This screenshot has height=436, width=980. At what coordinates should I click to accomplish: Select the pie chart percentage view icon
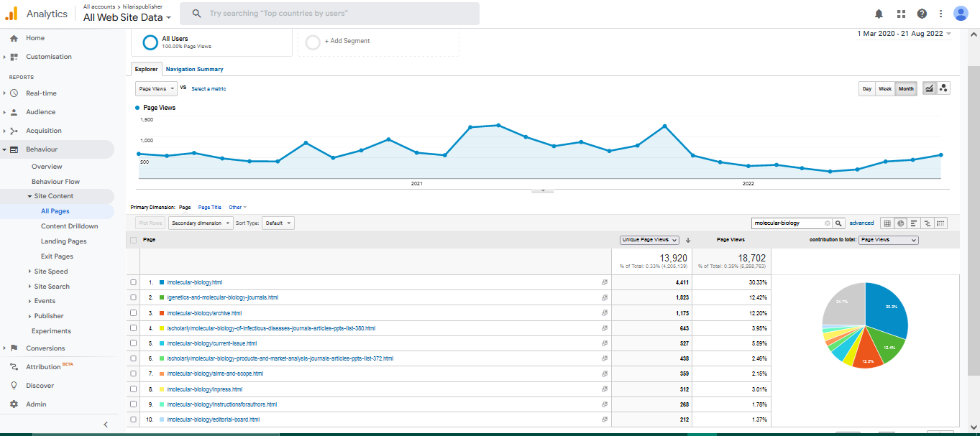[x=900, y=223]
